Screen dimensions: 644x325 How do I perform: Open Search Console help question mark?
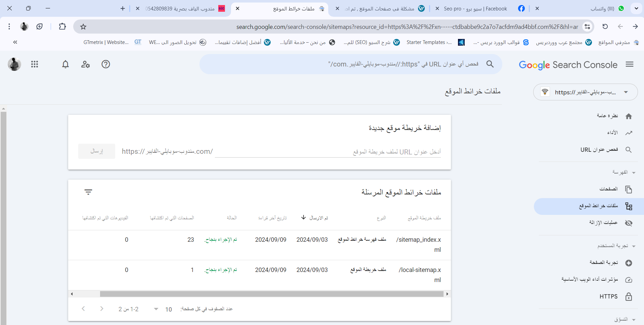(106, 64)
